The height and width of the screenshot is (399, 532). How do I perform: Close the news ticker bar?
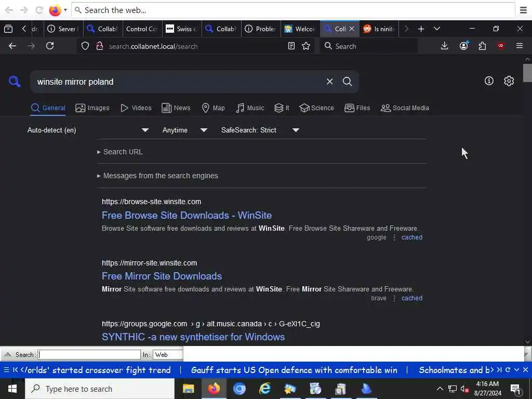click(525, 370)
